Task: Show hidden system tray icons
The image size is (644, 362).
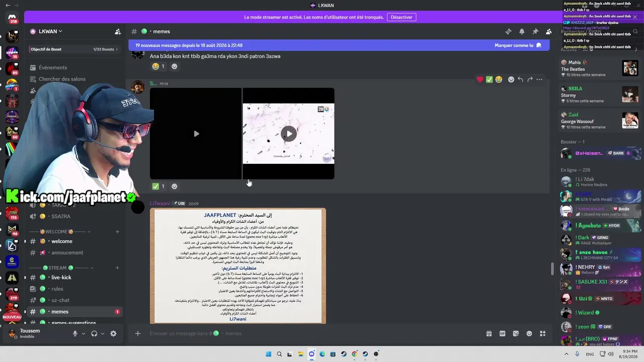Action: [x=567, y=354]
